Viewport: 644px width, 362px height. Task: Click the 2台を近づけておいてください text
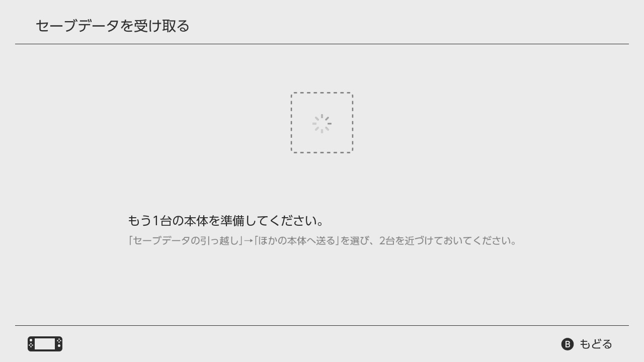coord(448,241)
